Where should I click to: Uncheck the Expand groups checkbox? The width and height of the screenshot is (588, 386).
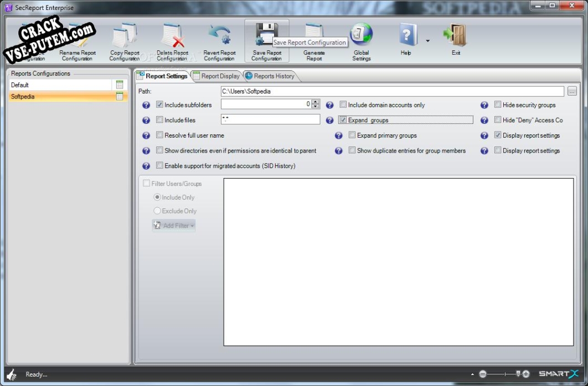point(343,120)
